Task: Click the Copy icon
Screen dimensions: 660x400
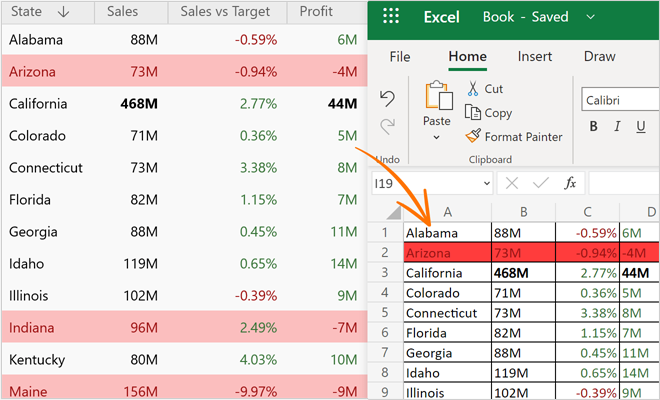Action: coord(473,113)
